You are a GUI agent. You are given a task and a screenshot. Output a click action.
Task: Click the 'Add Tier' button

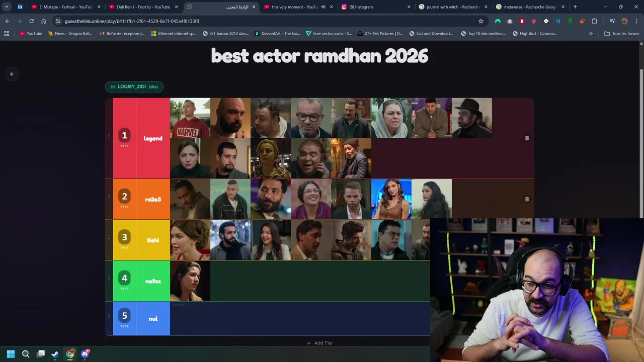[319, 343]
